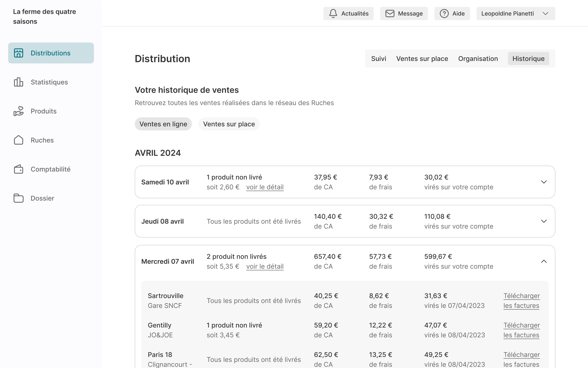This screenshot has width=588, height=368.
Task: Click the 140,40 € de CA value
Action: (x=328, y=217)
